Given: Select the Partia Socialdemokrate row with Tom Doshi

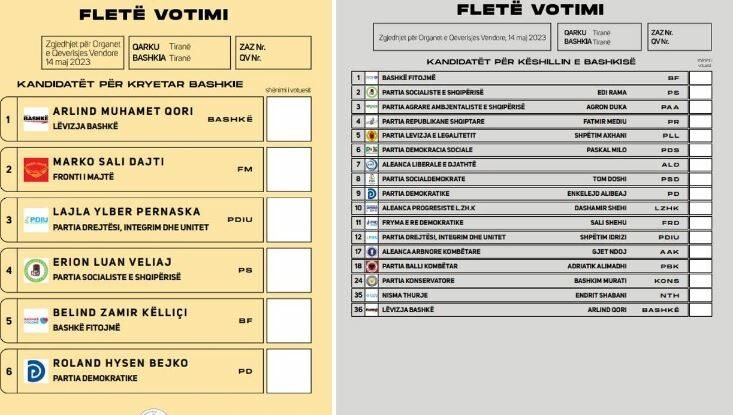Looking at the screenshot, I should pos(530,178).
